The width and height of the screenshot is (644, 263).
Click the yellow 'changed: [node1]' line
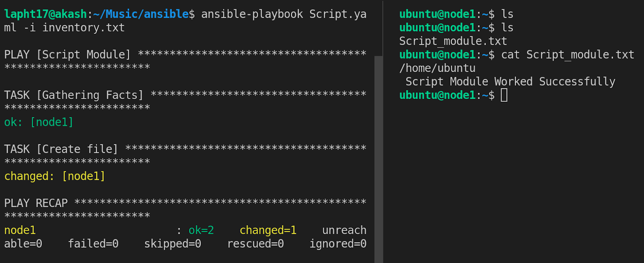click(55, 176)
